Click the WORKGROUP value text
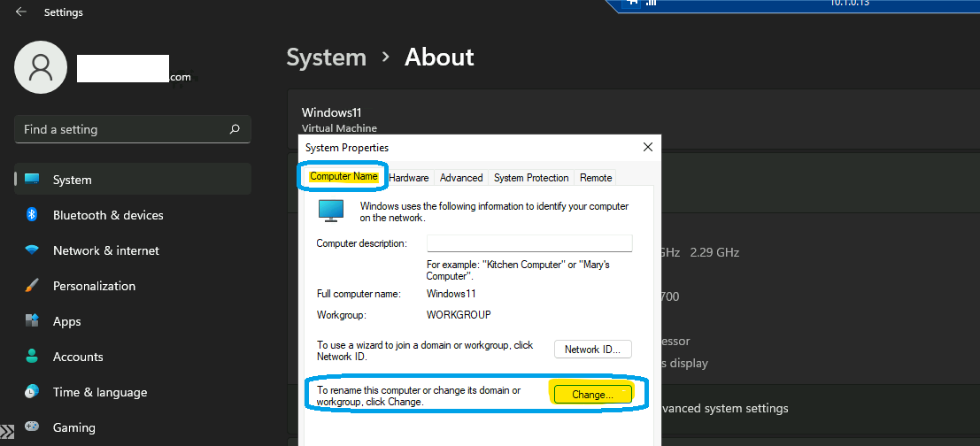The height and width of the screenshot is (446, 980). coord(459,315)
